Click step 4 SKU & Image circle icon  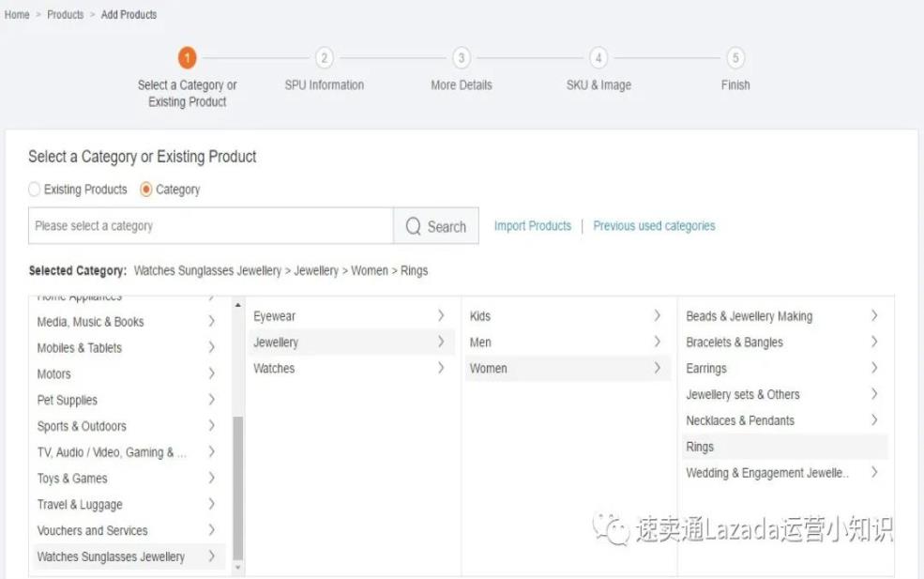click(x=598, y=58)
